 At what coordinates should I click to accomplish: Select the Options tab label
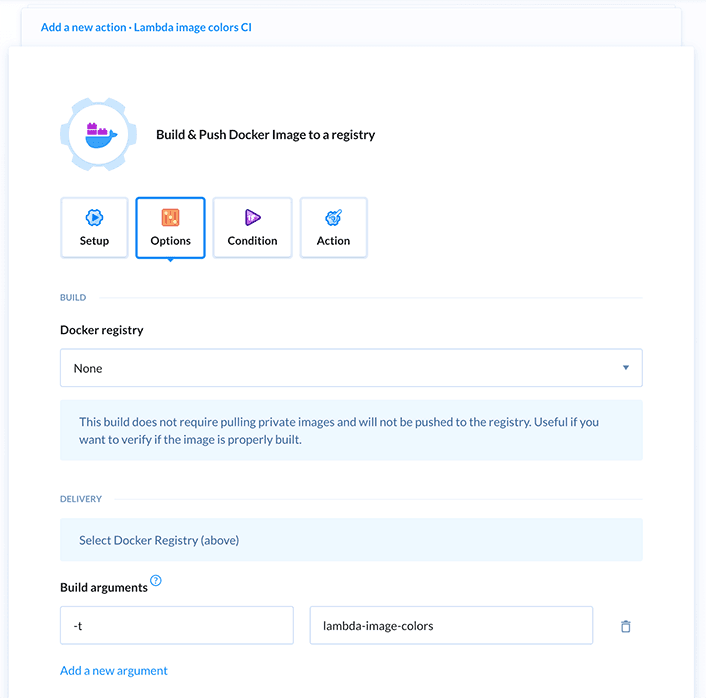tap(170, 241)
